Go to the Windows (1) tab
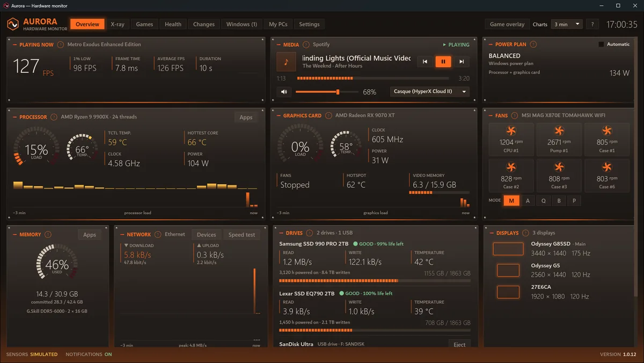 (x=241, y=24)
